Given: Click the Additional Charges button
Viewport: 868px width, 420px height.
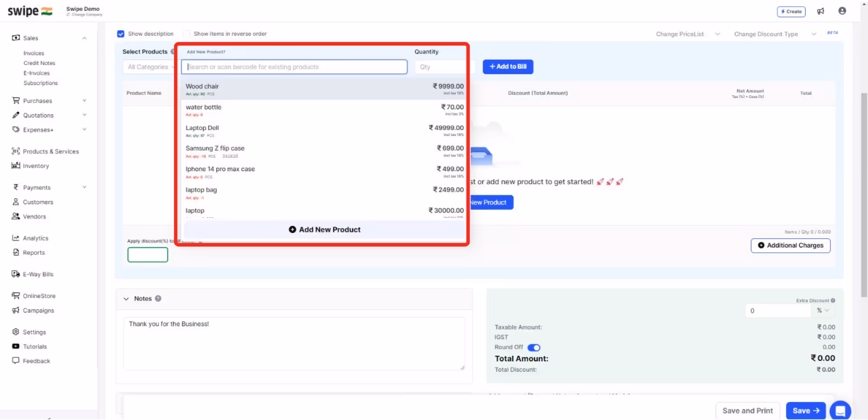Looking at the screenshot, I should point(791,246).
